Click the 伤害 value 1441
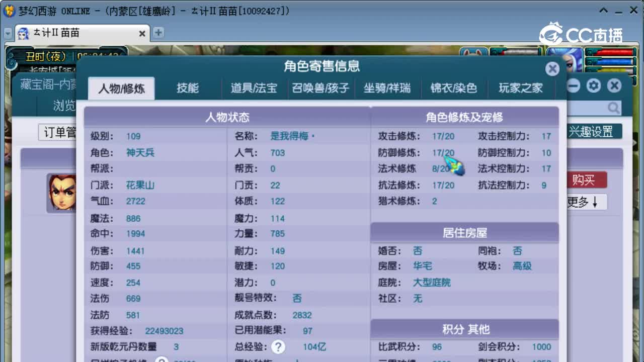644x362 pixels. tap(135, 251)
